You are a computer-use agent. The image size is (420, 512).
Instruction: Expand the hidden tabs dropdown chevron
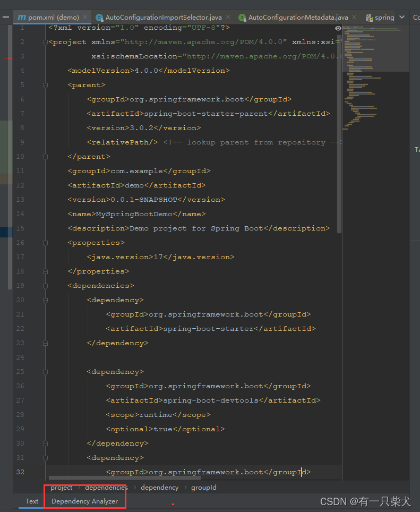[x=402, y=17]
